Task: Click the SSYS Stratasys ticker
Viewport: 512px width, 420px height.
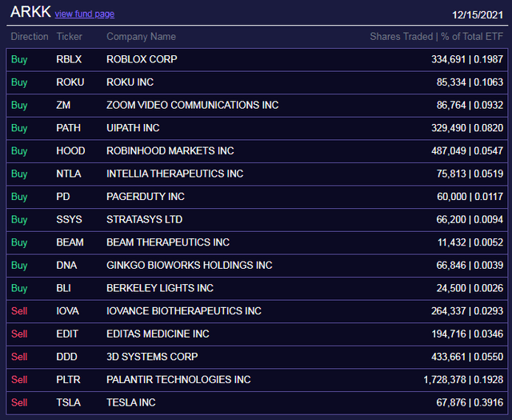Action: click(70, 219)
